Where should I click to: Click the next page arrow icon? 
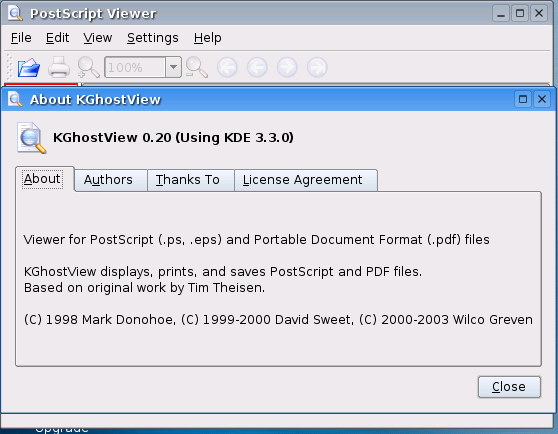coord(287,67)
